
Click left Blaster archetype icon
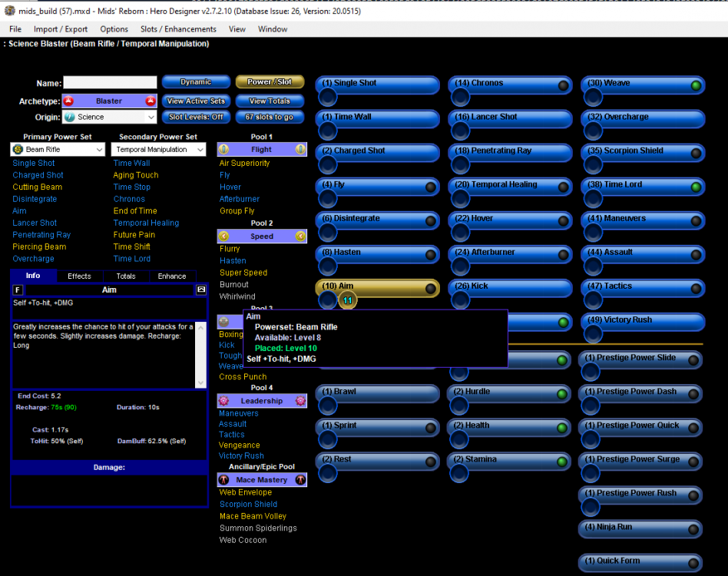click(x=68, y=101)
